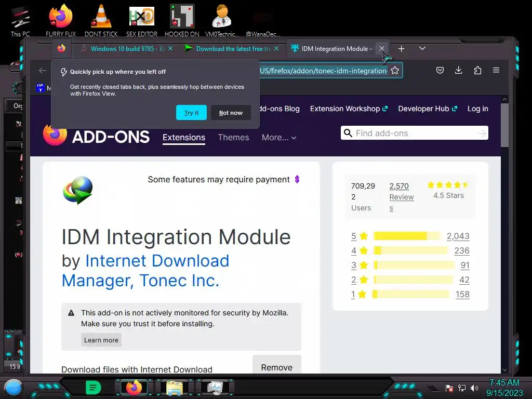
Task: Open the VM0Technic... desktop icon
Action: coord(222,21)
